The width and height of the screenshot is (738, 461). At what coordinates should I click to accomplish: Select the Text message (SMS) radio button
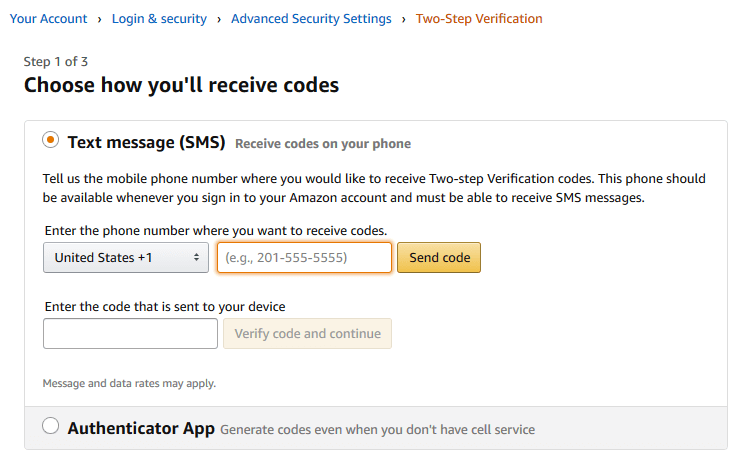tap(50, 140)
